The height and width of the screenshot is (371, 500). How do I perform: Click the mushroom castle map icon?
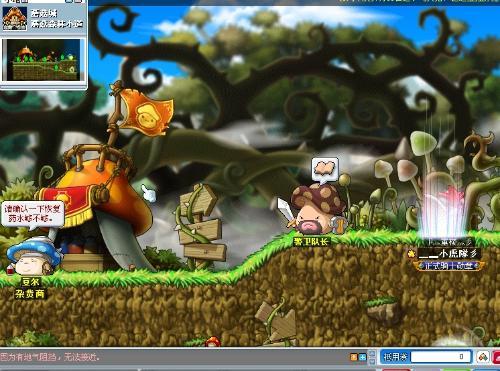point(14,18)
